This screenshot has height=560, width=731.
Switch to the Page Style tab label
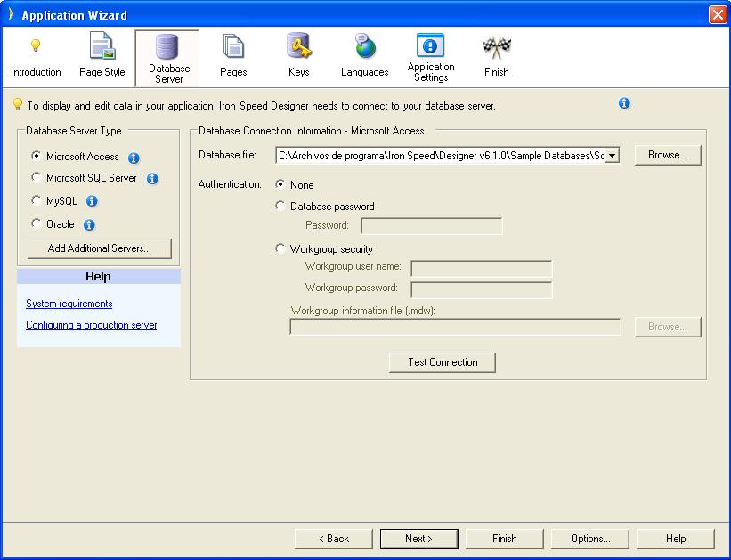[x=102, y=72]
